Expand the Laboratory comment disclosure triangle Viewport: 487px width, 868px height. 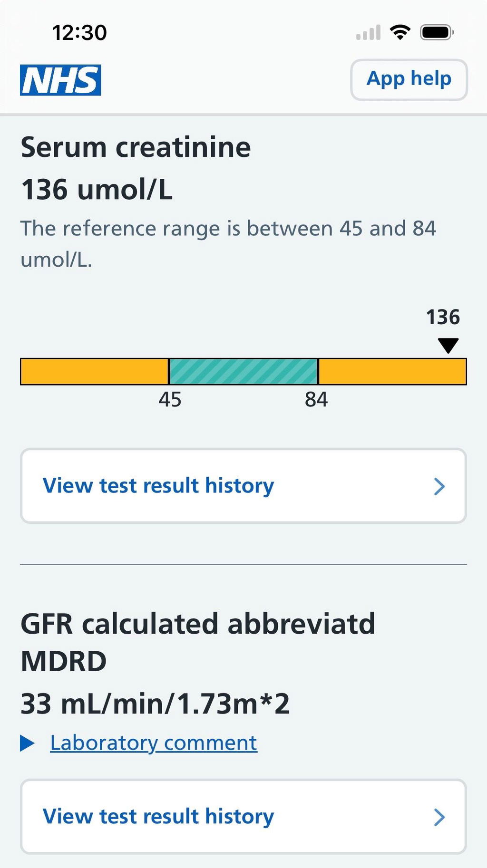pyautogui.click(x=27, y=743)
